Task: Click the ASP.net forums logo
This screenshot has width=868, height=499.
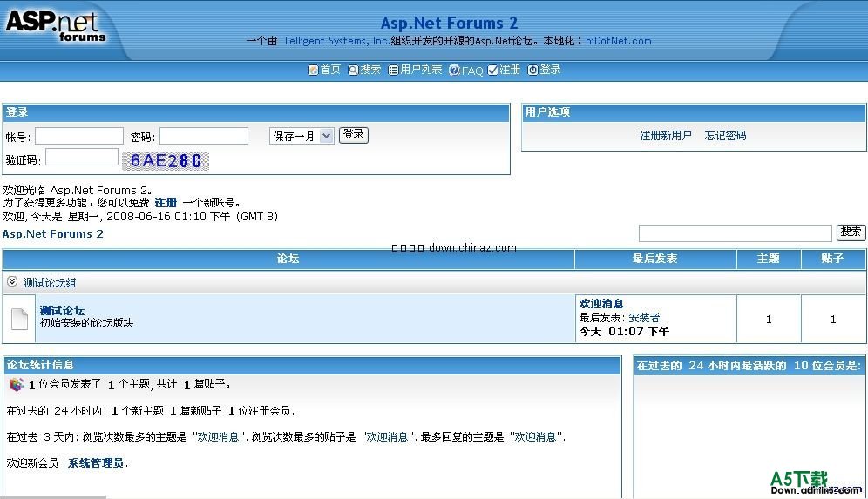Action: (56, 26)
